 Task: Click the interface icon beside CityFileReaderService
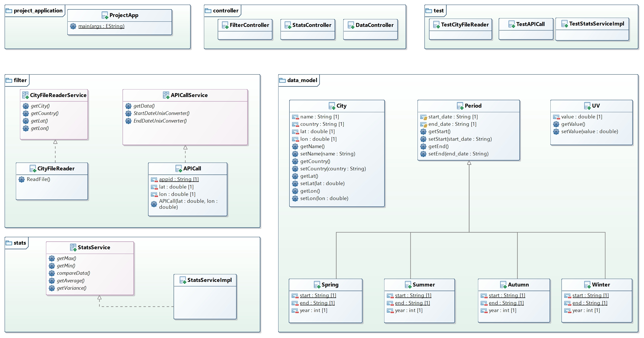tap(25, 95)
